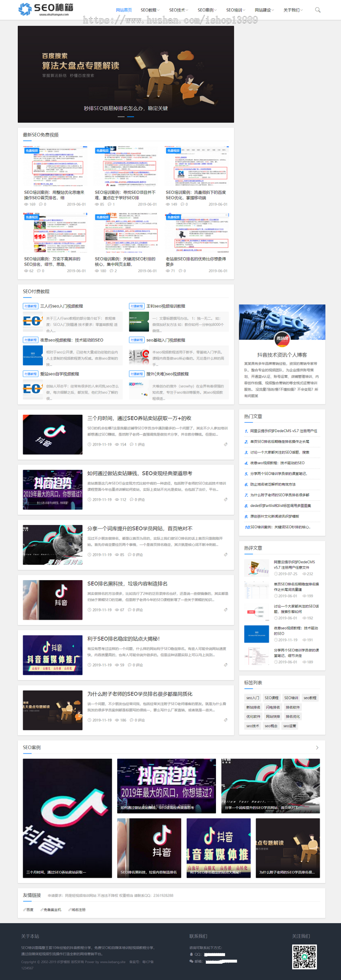Open article SEO排名黑科技，垃圾内容制造排名
The image size is (341, 980).
pos(128,584)
